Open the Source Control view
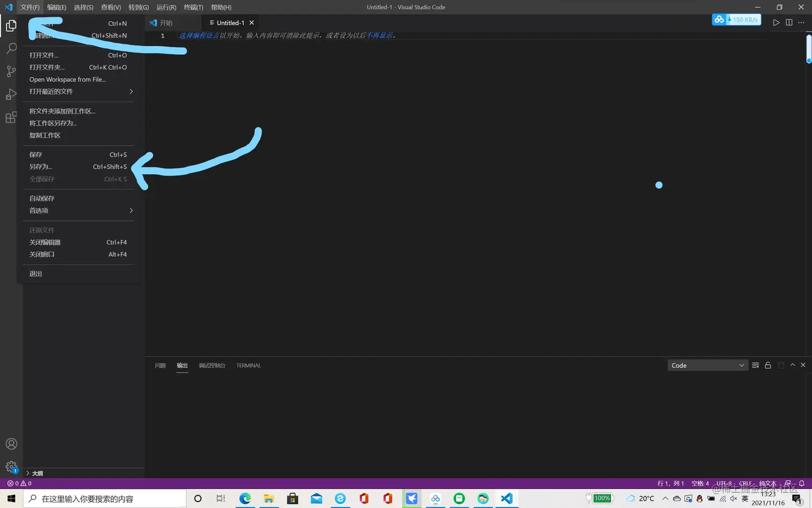 click(x=11, y=71)
